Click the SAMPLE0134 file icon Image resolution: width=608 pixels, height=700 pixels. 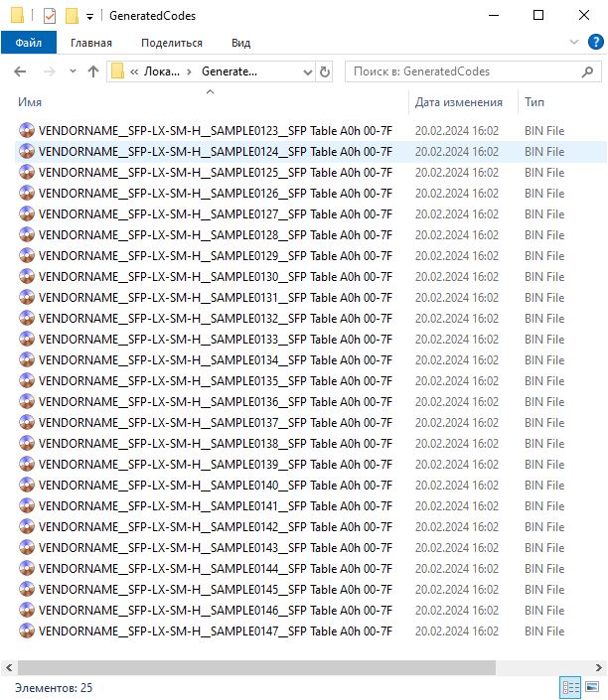click(27, 359)
